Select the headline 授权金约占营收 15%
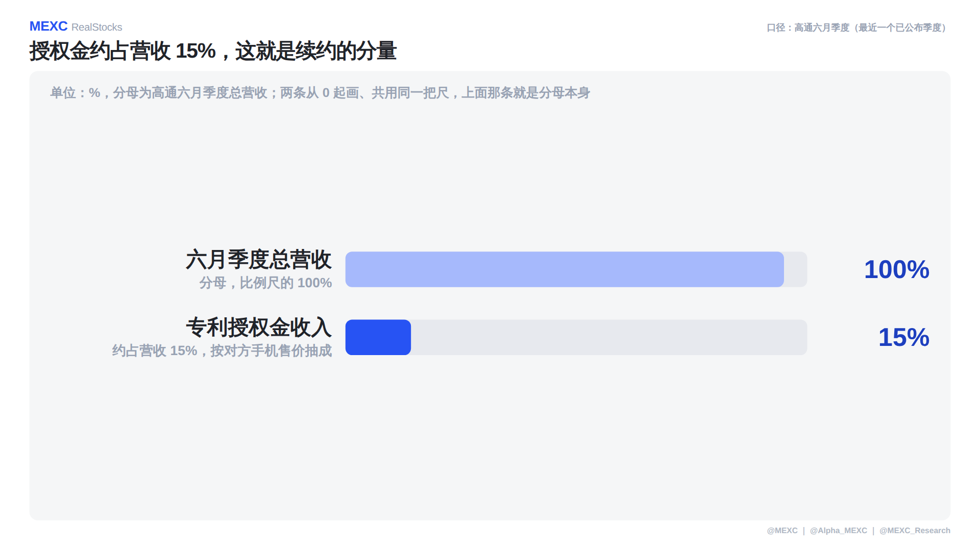Screen dimensions: 980x551 (x=122, y=51)
